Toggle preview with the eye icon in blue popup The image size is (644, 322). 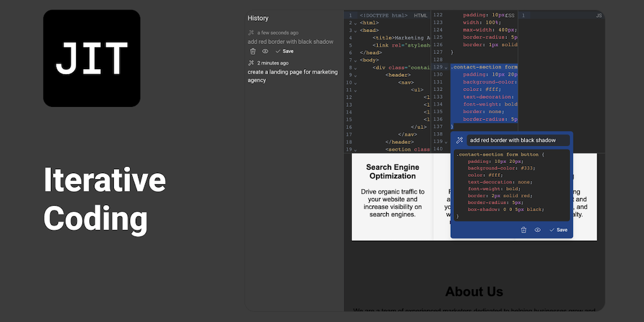[538, 230]
